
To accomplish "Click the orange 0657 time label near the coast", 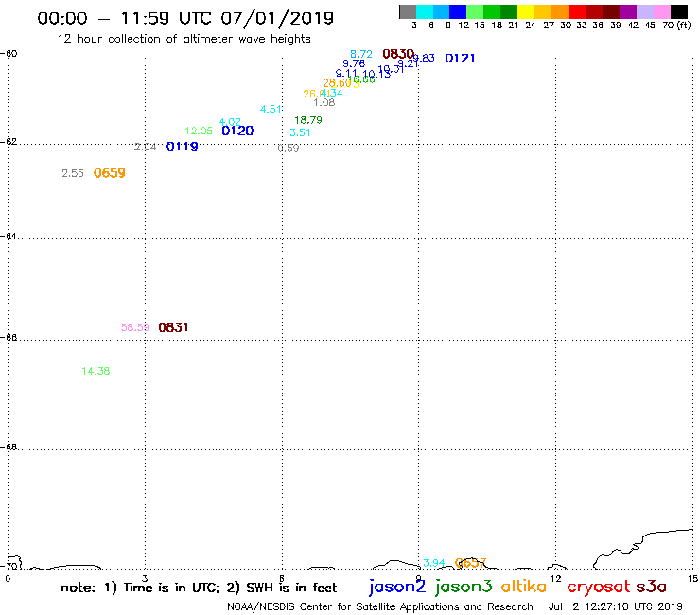I will pos(470,563).
